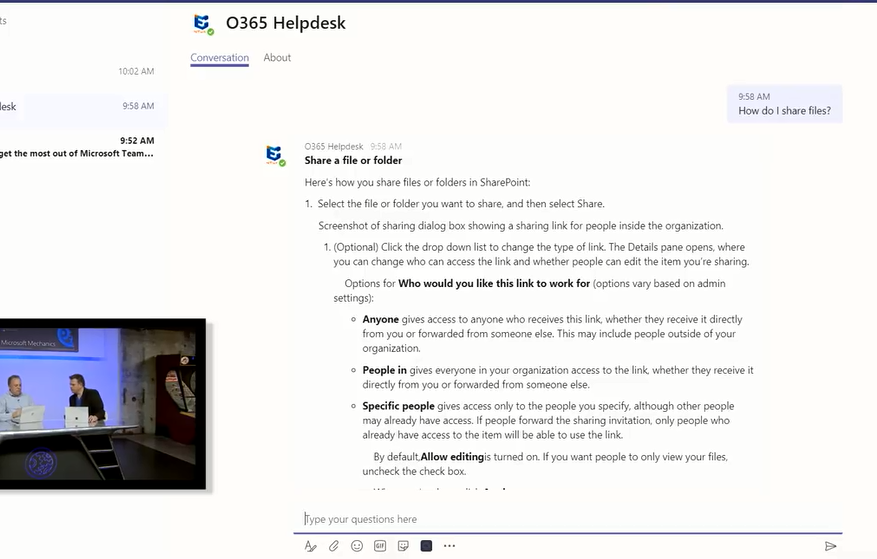Send the message with the arrow icon
The image size is (877, 559).
830,546
